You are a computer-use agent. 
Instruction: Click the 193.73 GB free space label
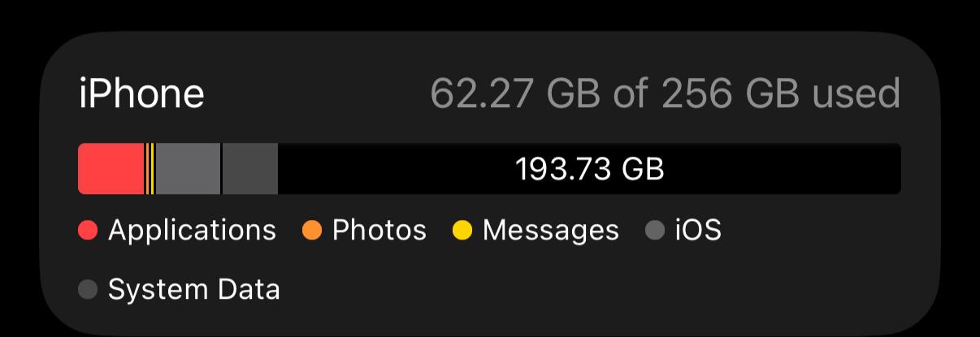590,170
